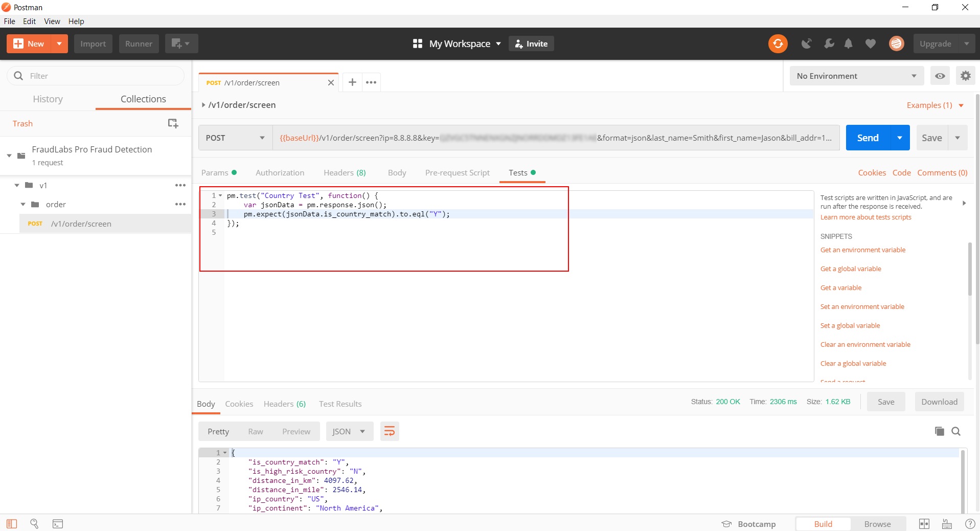The image size is (980, 531).
Task: Collapse the snippets side panel arrow
Action: [964, 203]
